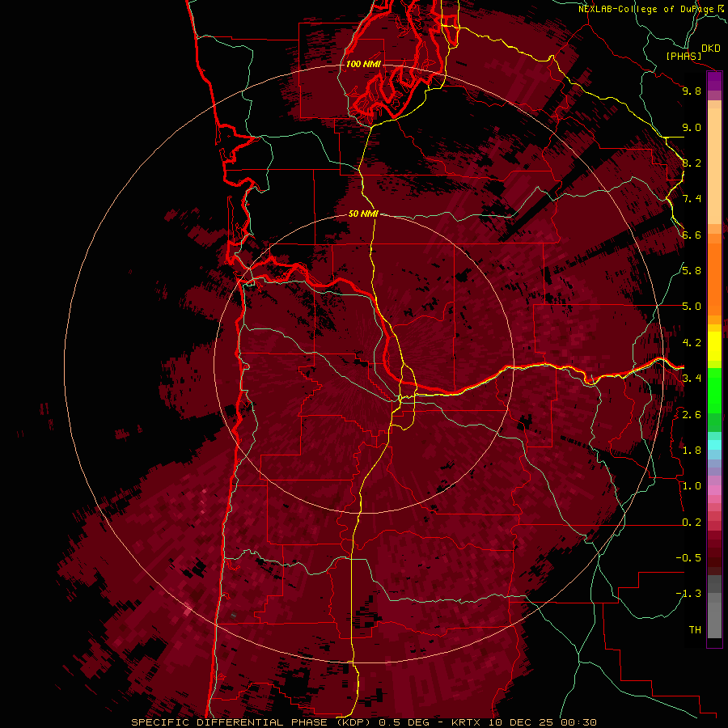The width and height of the screenshot is (728, 728).
Task: Pick the pink segment of the color bar
Action: 714,490
